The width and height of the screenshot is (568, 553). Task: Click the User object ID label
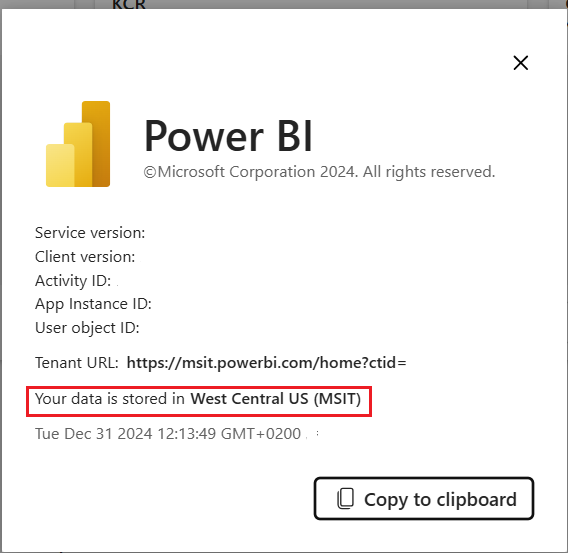(87, 328)
